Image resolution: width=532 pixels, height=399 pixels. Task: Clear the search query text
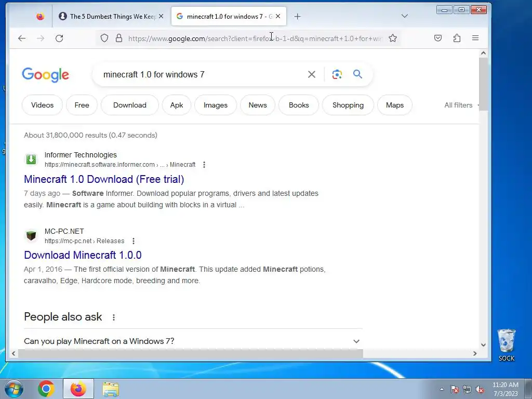pyautogui.click(x=312, y=74)
